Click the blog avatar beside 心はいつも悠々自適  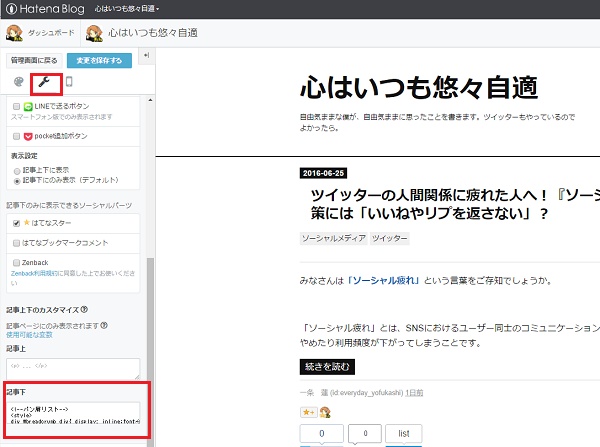click(94, 33)
